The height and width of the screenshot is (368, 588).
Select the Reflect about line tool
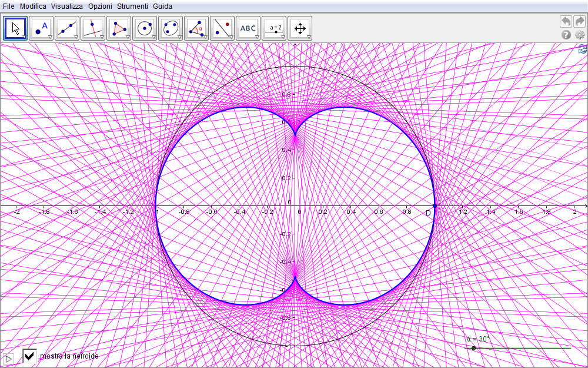(x=222, y=28)
